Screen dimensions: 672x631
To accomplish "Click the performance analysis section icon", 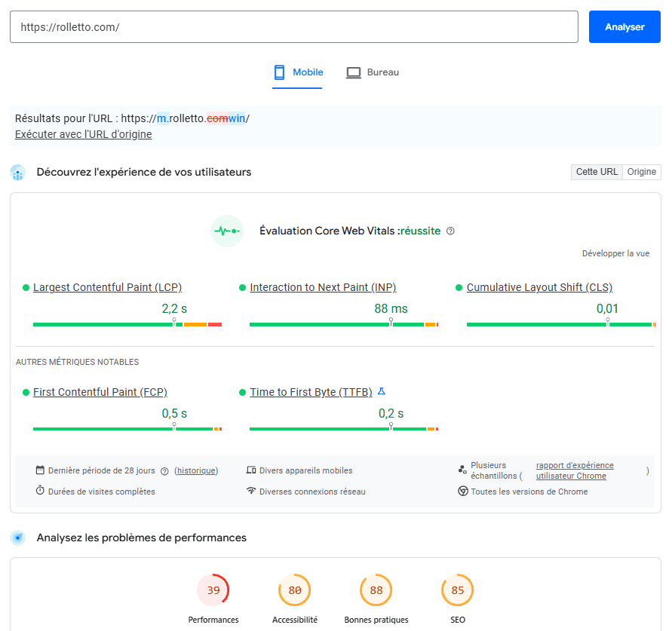I will pyautogui.click(x=17, y=538).
